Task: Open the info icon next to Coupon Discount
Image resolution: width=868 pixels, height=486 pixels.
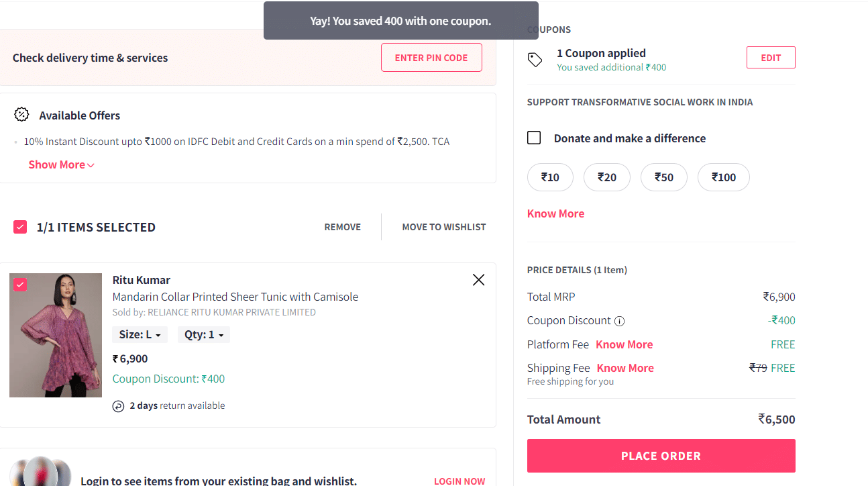Action: (x=618, y=320)
